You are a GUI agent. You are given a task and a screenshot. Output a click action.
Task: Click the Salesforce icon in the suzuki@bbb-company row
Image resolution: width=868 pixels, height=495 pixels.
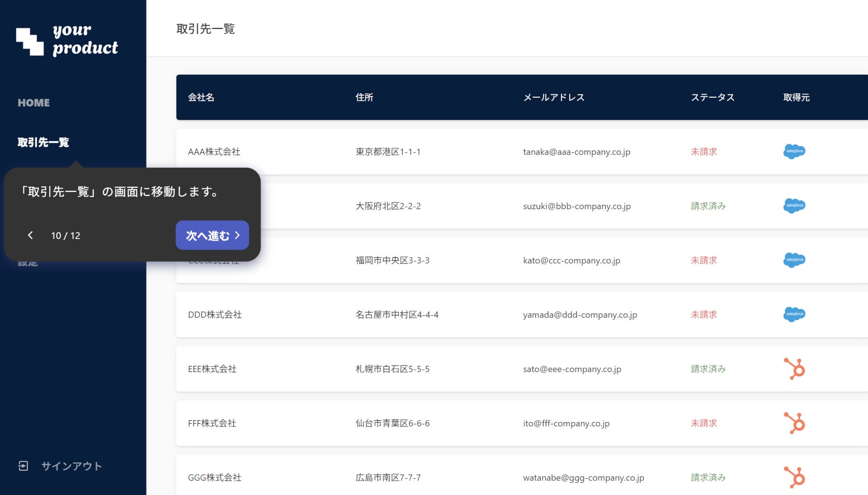pyautogui.click(x=794, y=206)
